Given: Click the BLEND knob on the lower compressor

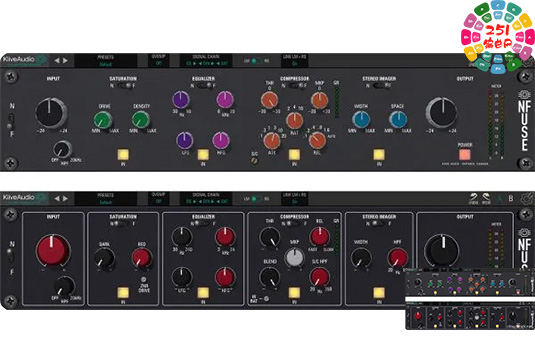Looking at the screenshot, I should [270, 277].
